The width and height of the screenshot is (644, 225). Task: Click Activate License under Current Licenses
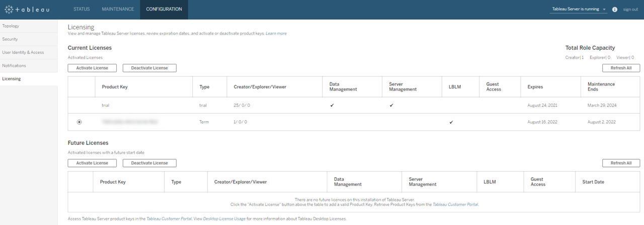pyautogui.click(x=92, y=68)
